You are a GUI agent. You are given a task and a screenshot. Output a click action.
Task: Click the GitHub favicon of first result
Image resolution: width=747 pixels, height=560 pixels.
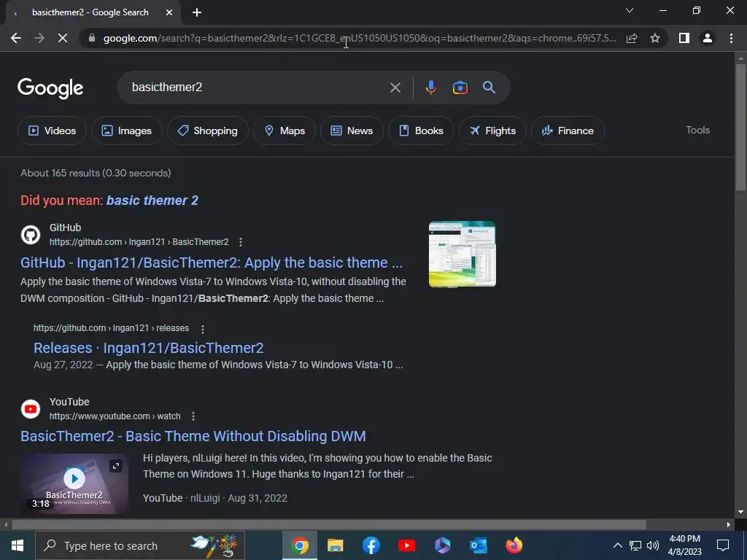(31, 235)
